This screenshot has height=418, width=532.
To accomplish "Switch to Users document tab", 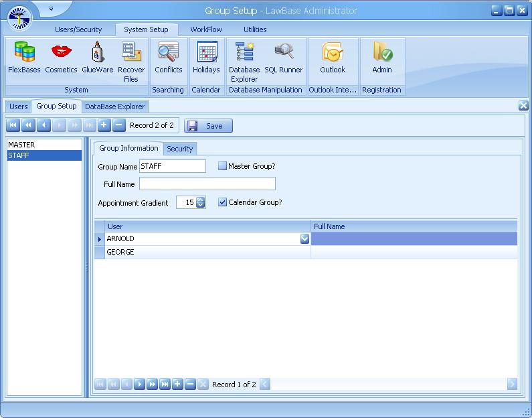I will (x=19, y=107).
